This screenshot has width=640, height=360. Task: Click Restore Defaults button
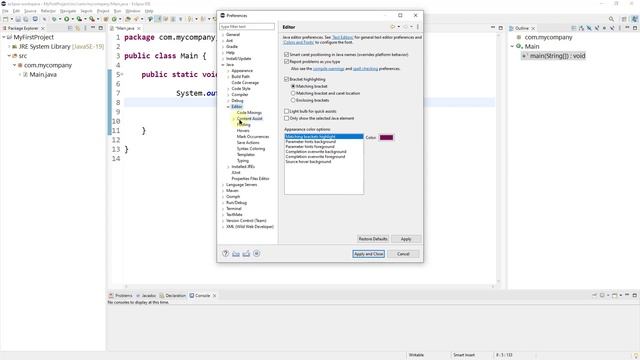(x=373, y=239)
